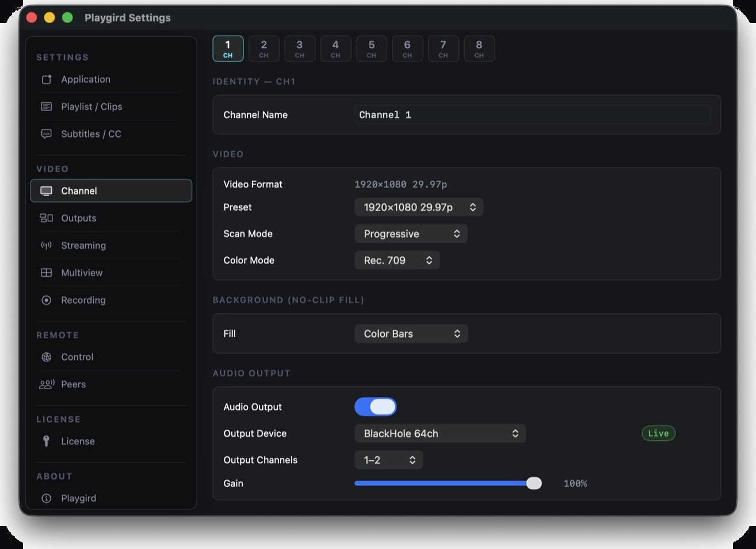Click the Application sidebar icon
The height and width of the screenshot is (549, 756).
click(47, 79)
